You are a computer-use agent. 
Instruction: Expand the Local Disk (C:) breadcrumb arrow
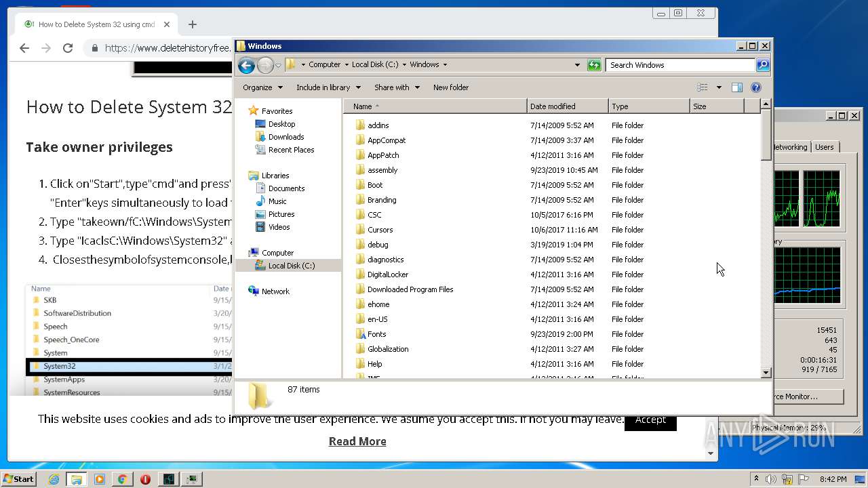[x=404, y=65]
